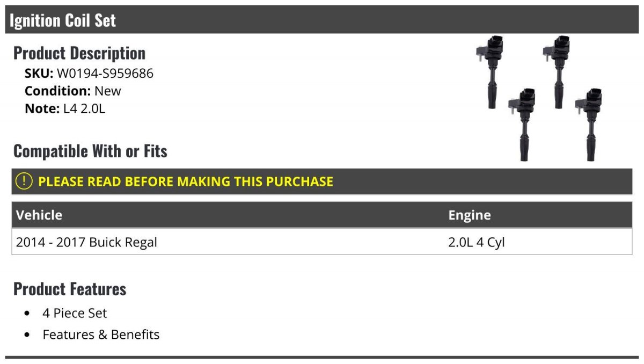Click the yellow exclamation warning icon
Screen dimensions: 644x364
click(24, 181)
